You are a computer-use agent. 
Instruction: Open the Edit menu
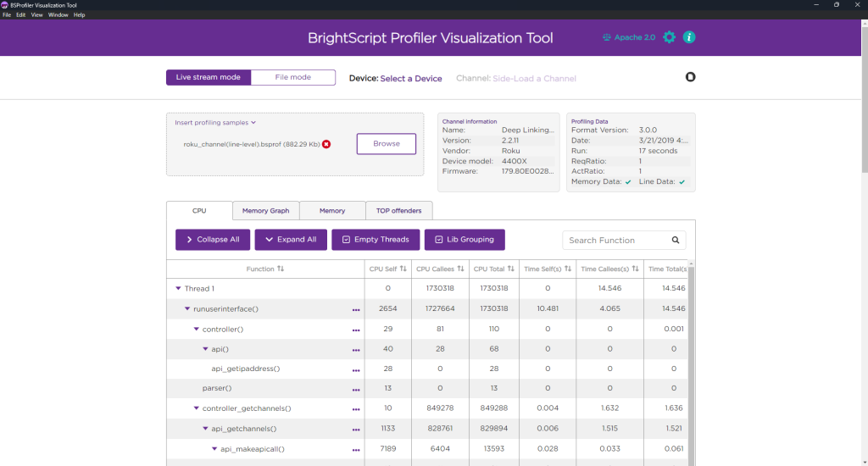[20, 15]
